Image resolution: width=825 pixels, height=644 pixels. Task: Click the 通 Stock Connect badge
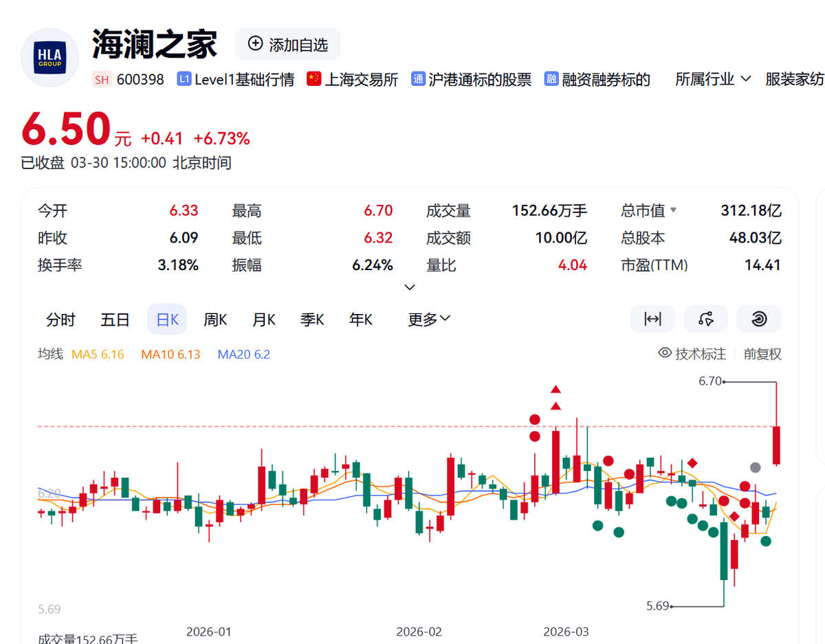tap(418, 80)
